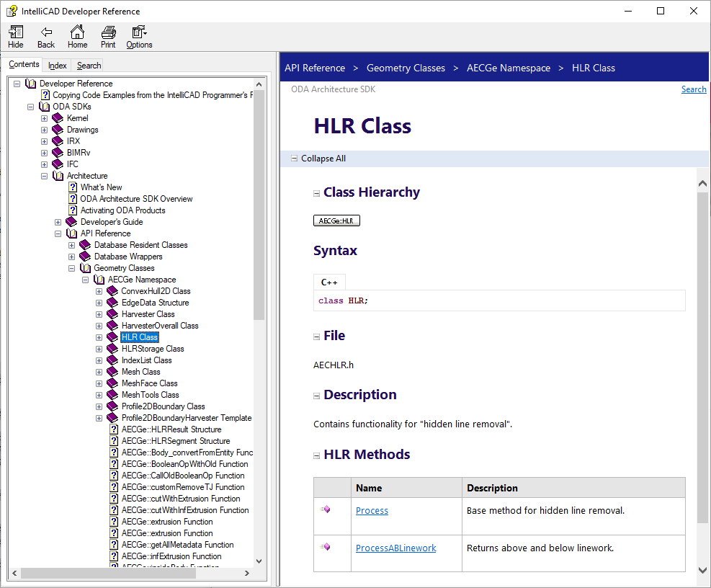
Task: Click the IRX book icon
Action: click(58, 141)
